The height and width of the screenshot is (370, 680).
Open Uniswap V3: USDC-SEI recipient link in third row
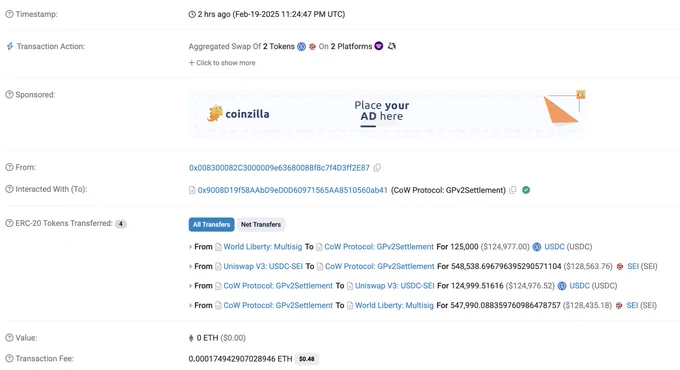pos(395,286)
